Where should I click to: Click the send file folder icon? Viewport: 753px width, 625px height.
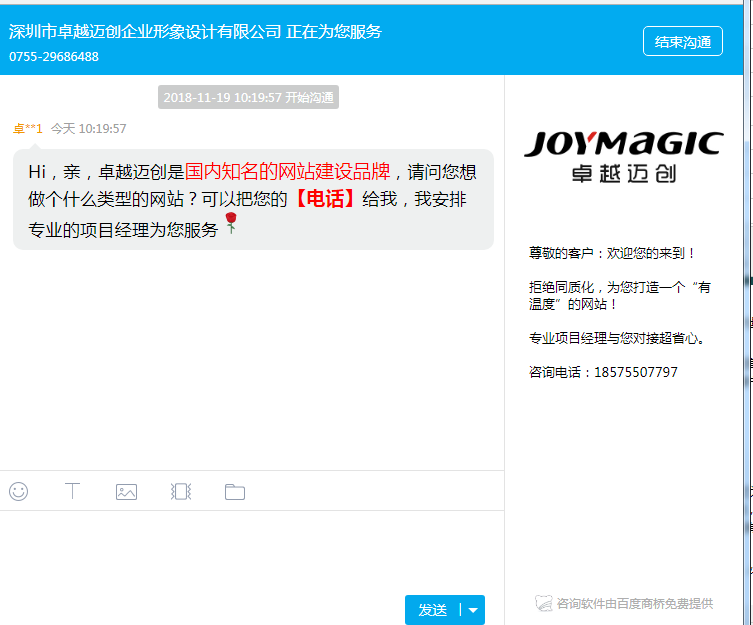point(234,491)
